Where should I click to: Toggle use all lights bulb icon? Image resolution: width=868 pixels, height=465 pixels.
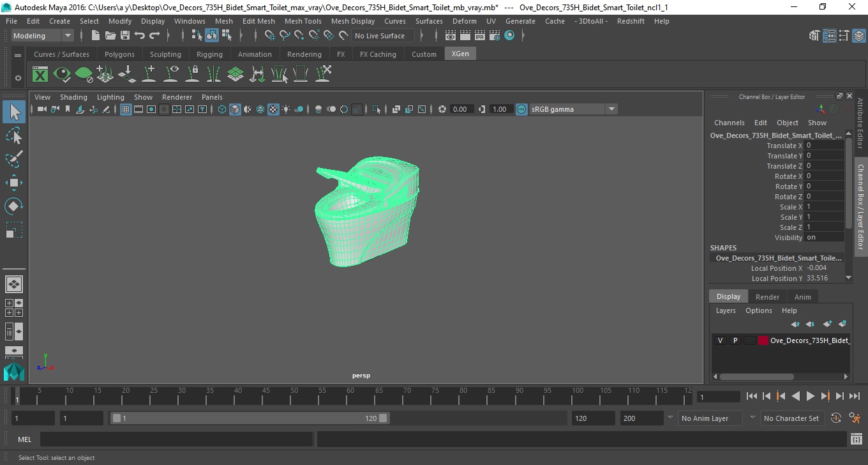tap(286, 109)
